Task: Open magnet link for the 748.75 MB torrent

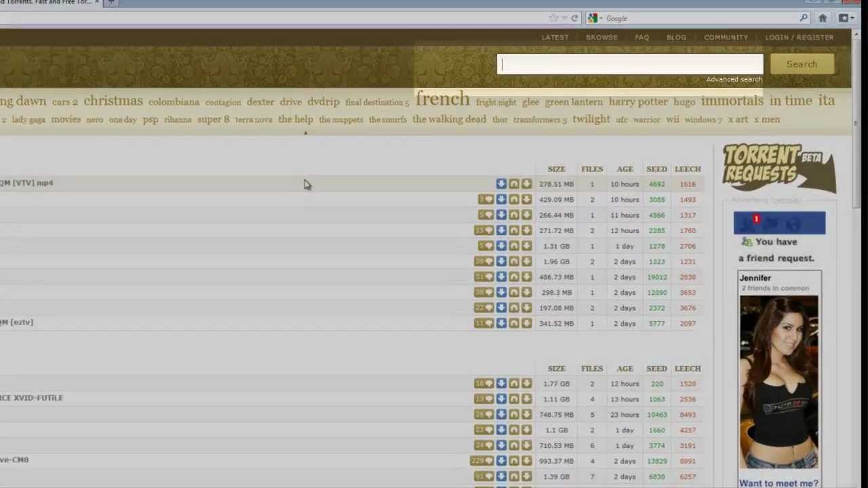Action: [514, 414]
